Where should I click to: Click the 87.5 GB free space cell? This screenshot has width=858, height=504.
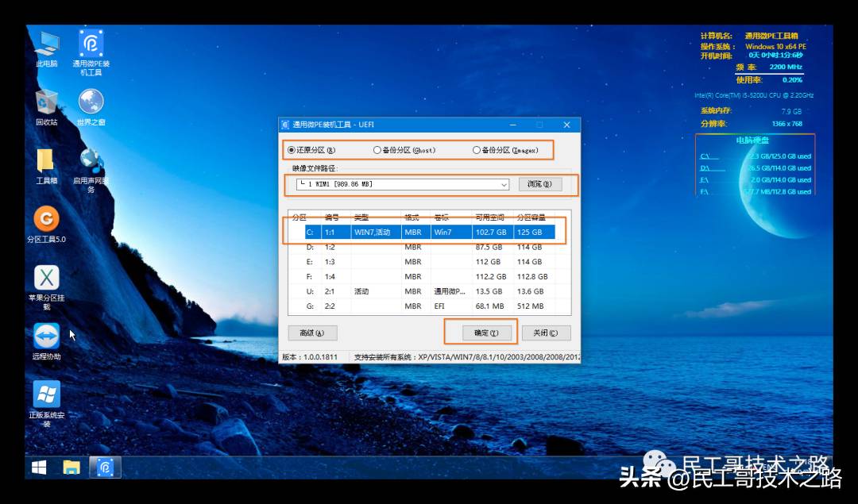489,247
